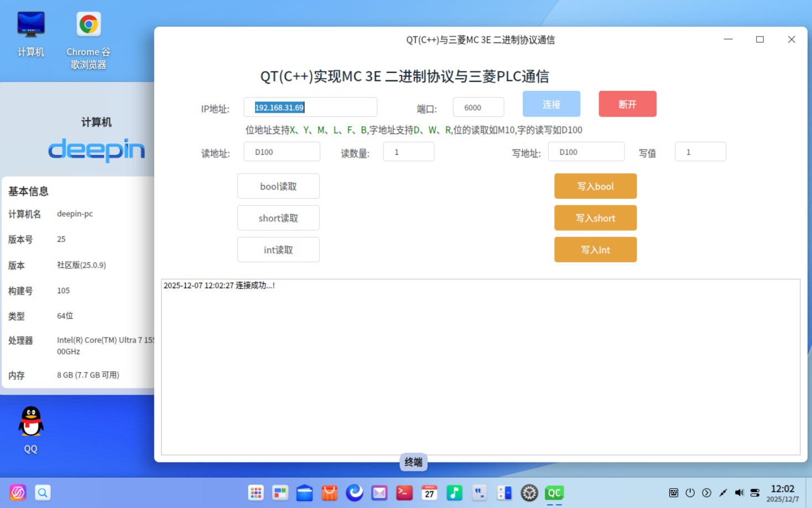Viewport: 812px width, 508px height.
Task: Click the on-screen keyboard tray icon
Action: [674, 493]
